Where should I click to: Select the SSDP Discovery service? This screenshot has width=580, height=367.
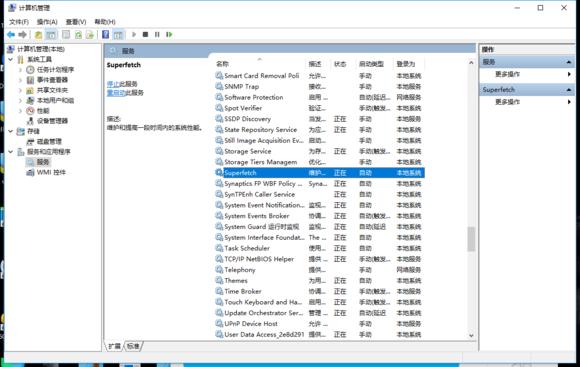(319, 119)
